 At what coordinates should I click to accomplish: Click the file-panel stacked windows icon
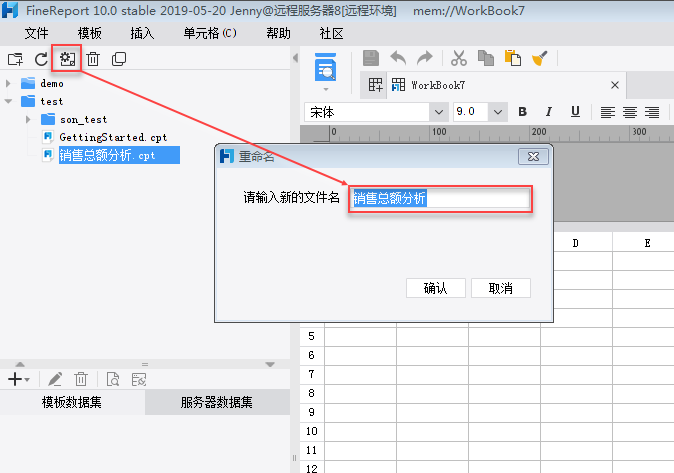coord(119,59)
